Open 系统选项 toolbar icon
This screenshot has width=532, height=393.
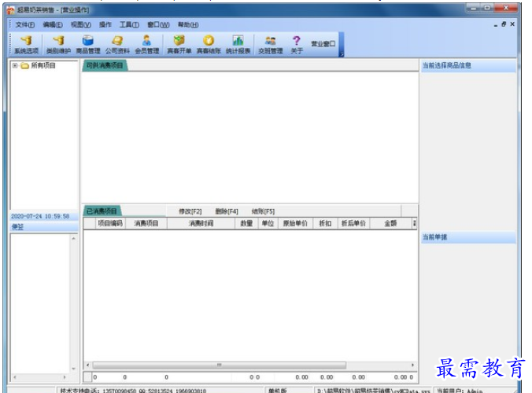(x=26, y=45)
